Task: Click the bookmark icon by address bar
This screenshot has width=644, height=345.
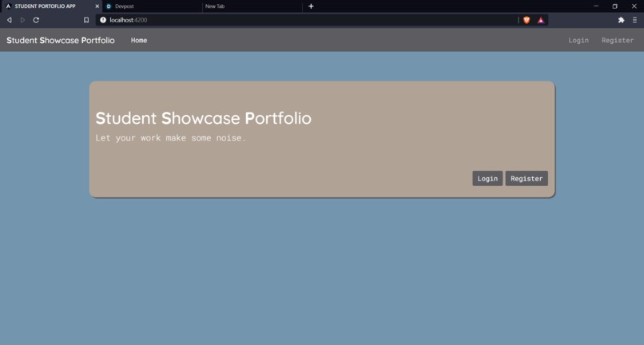Action: tap(86, 20)
